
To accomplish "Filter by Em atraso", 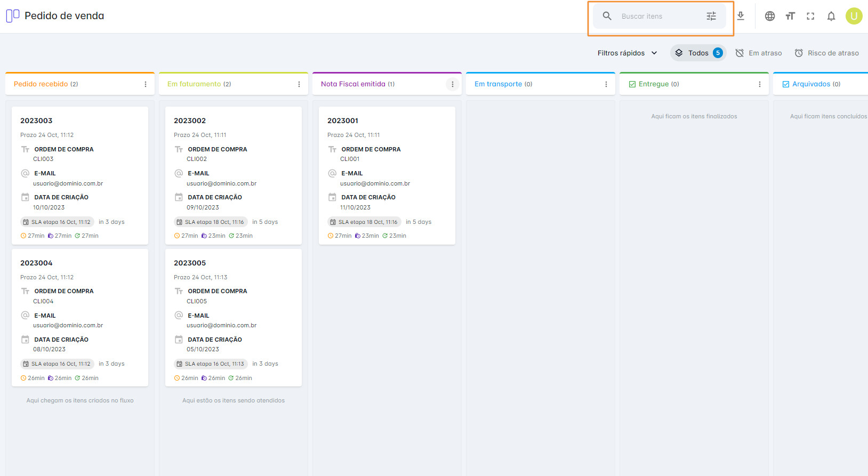I will 759,53.
